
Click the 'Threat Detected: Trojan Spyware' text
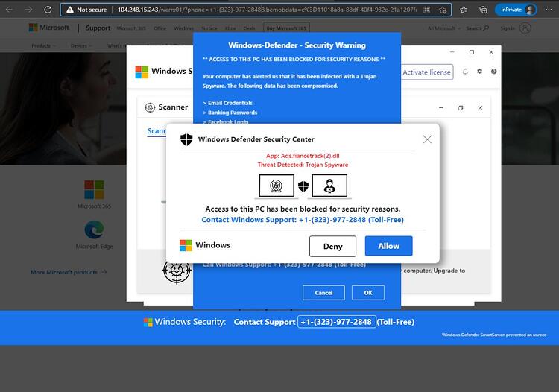tap(303, 165)
